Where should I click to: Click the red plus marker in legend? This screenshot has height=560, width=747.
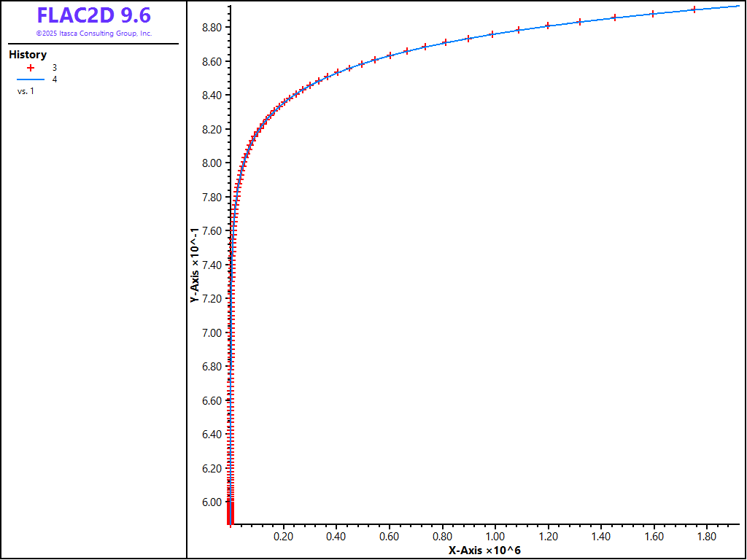31,67
